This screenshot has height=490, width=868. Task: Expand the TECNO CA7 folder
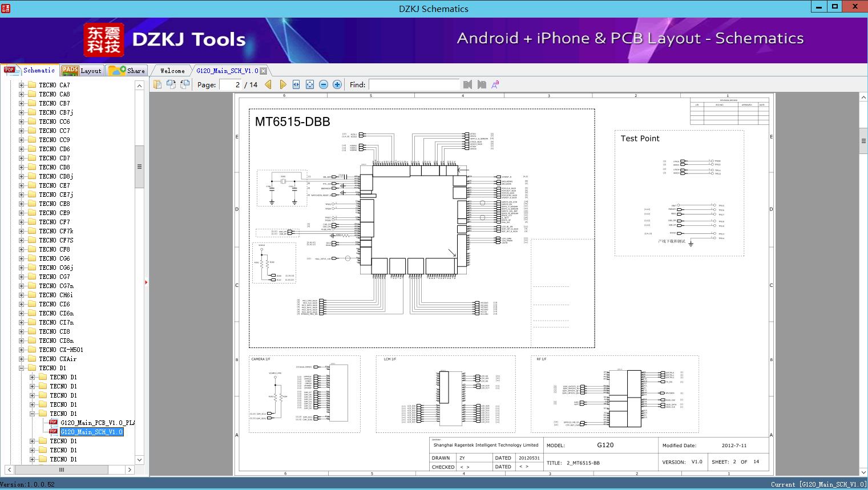[22, 85]
